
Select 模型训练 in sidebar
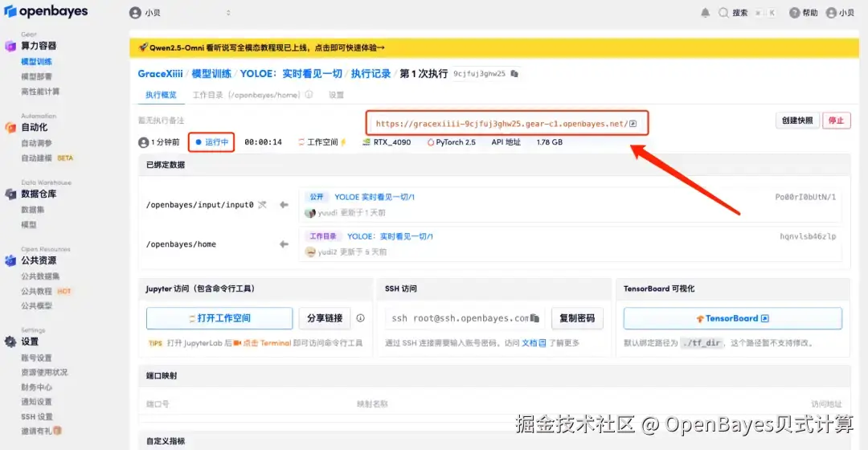(x=36, y=61)
